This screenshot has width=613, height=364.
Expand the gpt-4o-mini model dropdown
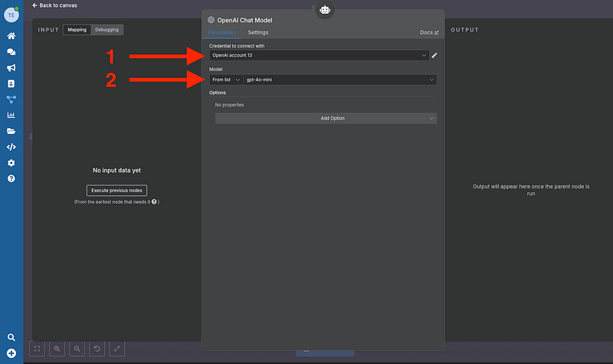(340, 80)
